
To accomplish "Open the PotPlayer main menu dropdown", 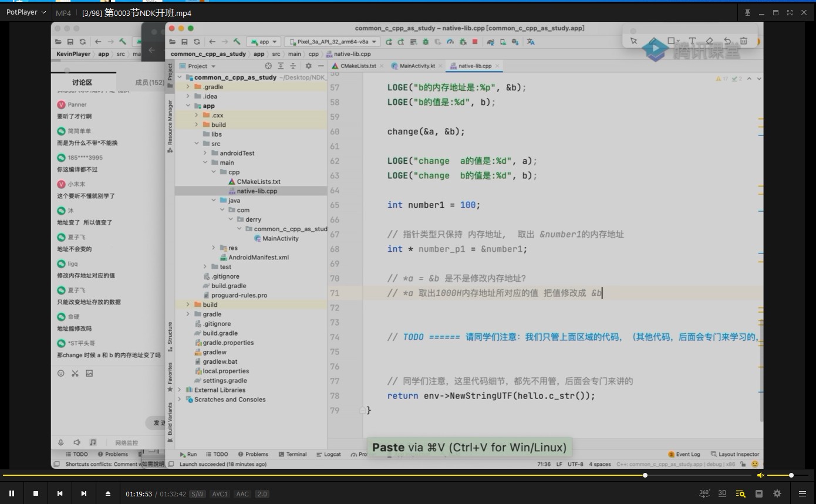I will 26,12.
